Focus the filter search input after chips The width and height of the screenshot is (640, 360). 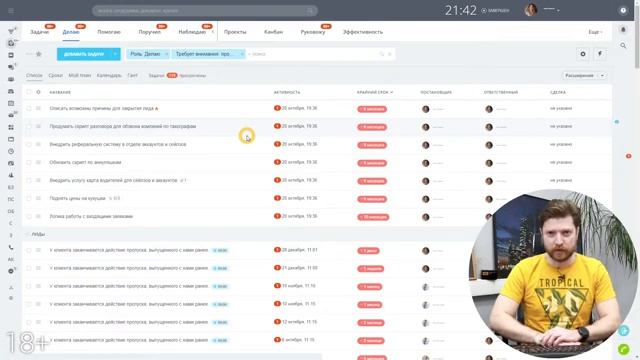pos(312,54)
